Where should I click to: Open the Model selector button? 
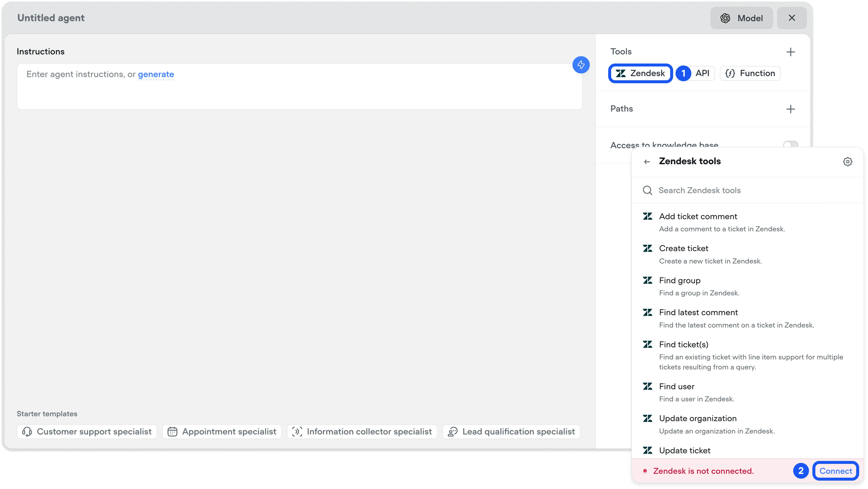pos(741,18)
